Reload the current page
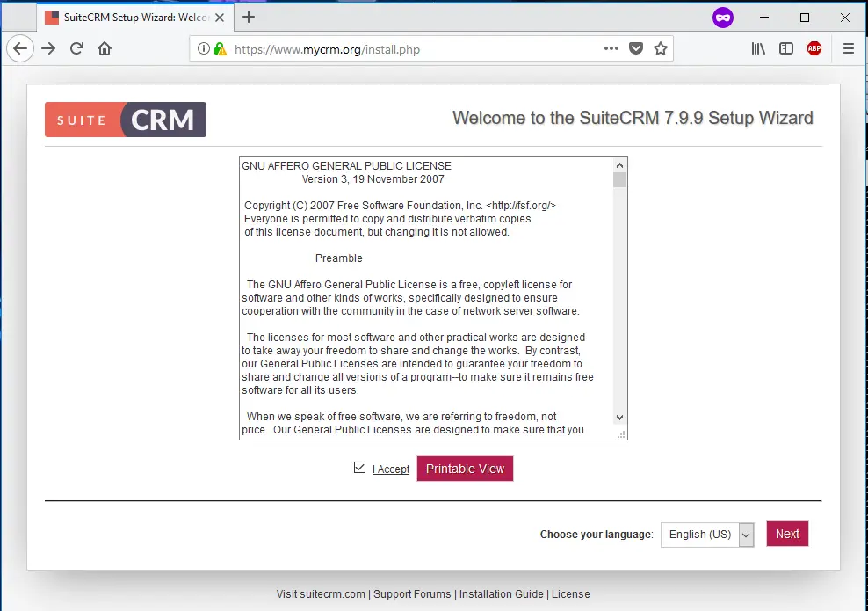This screenshot has width=868, height=611. click(x=76, y=48)
